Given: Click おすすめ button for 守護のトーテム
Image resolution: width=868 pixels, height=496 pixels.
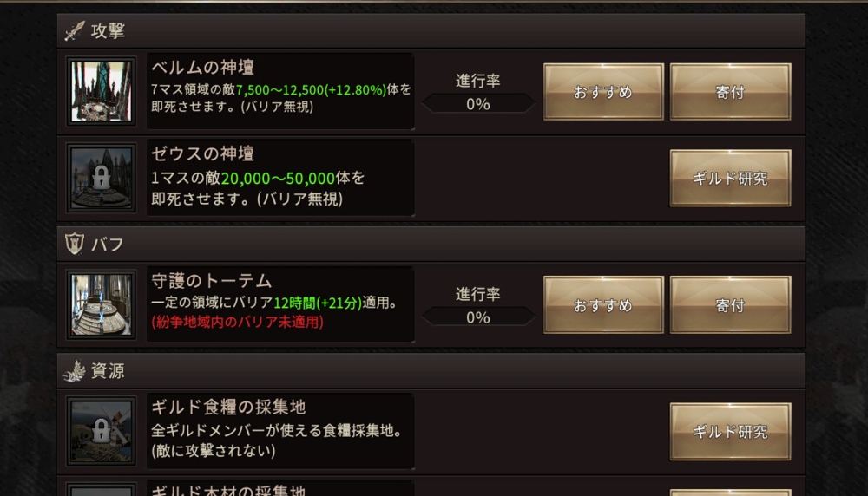Looking at the screenshot, I should (x=603, y=304).
